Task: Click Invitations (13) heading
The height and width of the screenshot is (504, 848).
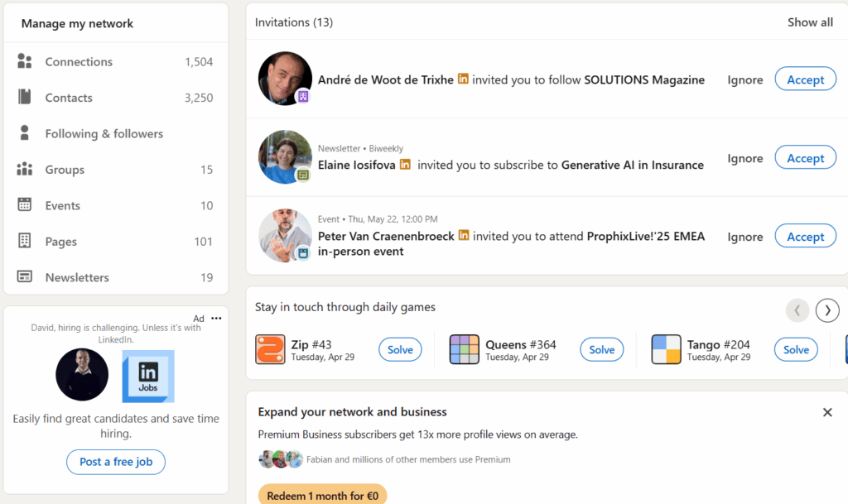Action: click(294, 22)
